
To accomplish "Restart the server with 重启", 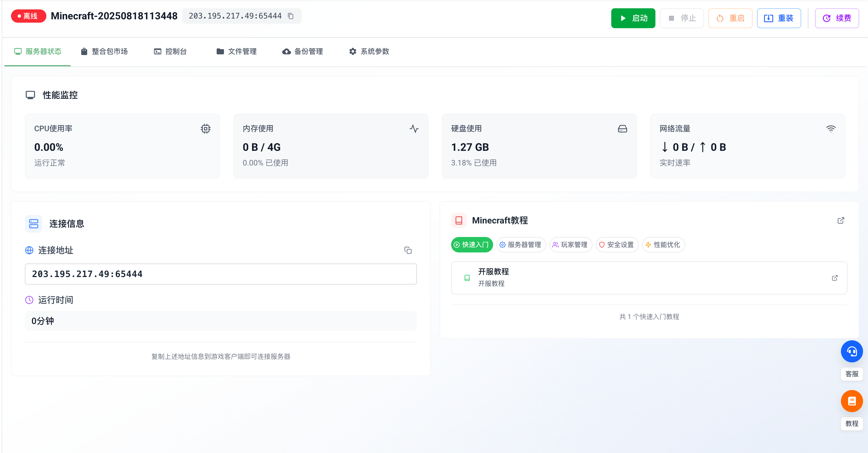I will click(730, 18).
